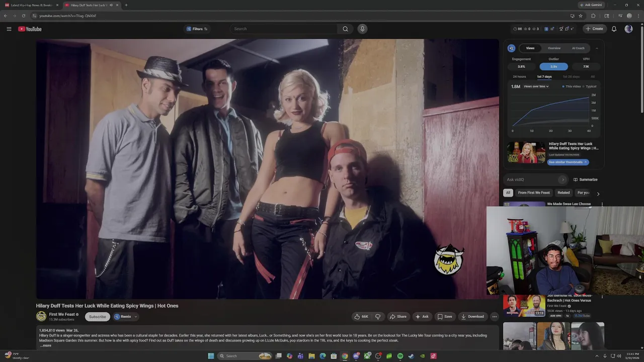
Task: Like the video with 66K likes
Action: (361, 317)
